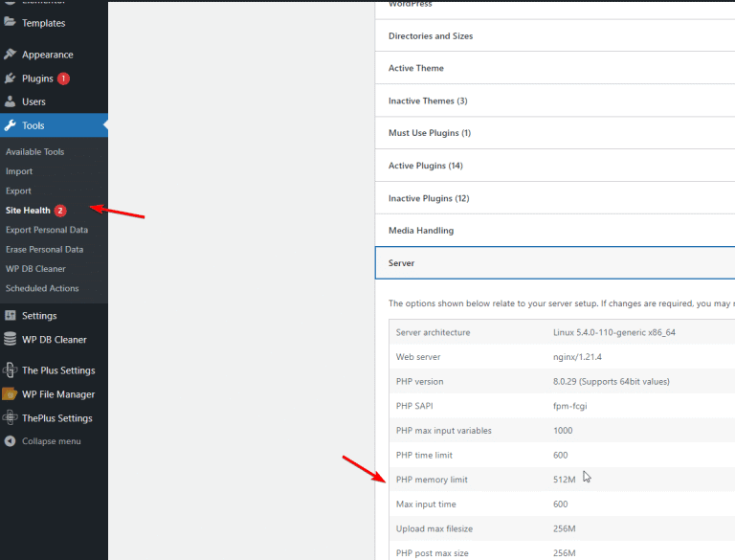735x560 pixels.
Task: Click the WP DB Cleaner database icon
Action: (10, 340)
